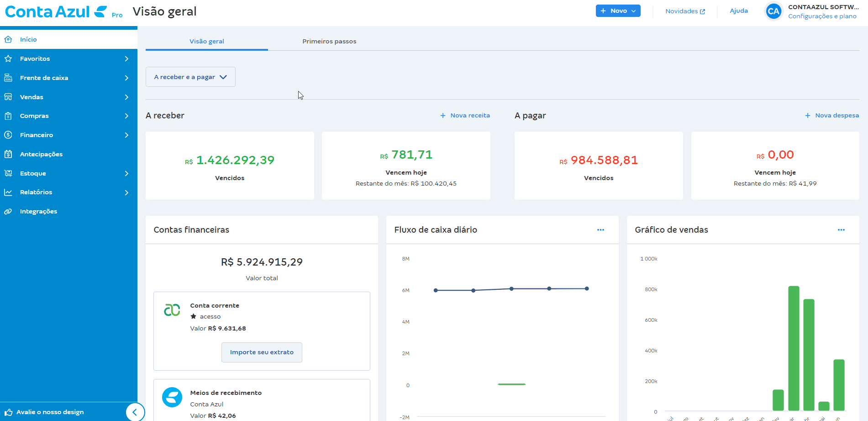
Task: Click the Frente de caixa register icon
Action: pos(8,78)
